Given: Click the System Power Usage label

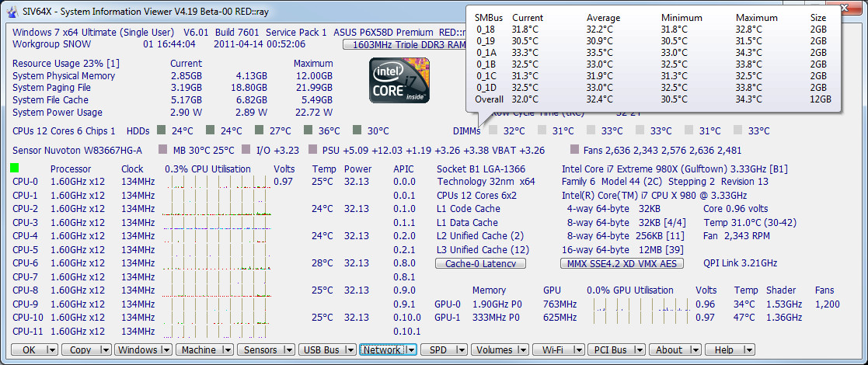Looking at the screenshot, I should tap(57, 113).
